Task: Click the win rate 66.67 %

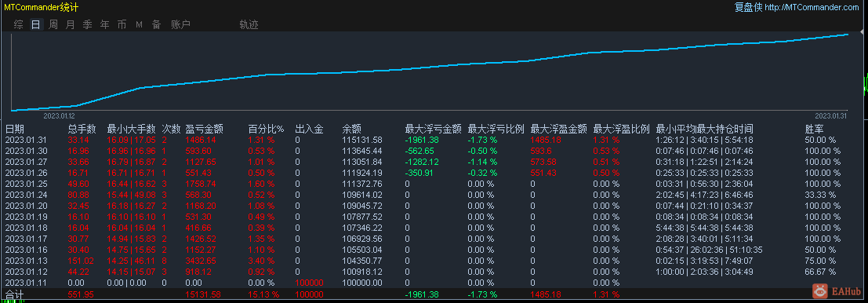Action: (x=820, y=272)
